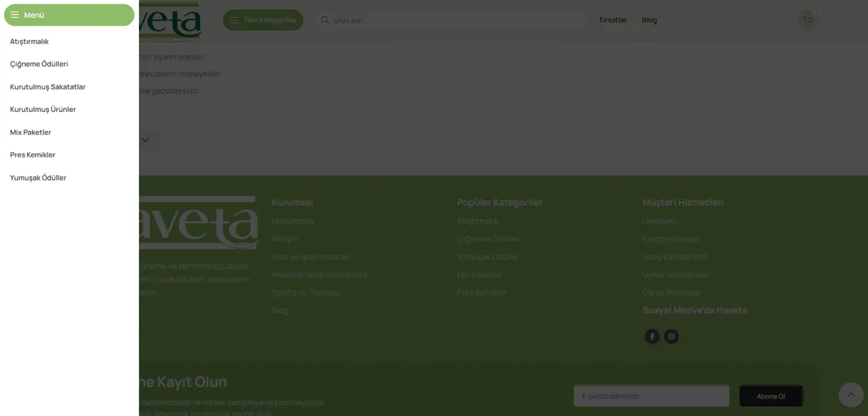Screen dimensions: 868x416
Task: Choose Kurutulmuş Ürünler from the menu
Action: (x=43, y=109)
